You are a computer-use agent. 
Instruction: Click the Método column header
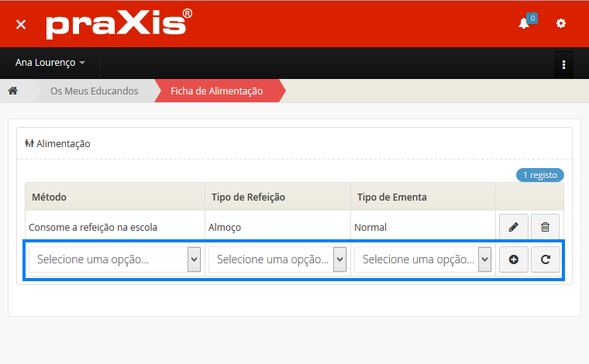pos(49,197)
